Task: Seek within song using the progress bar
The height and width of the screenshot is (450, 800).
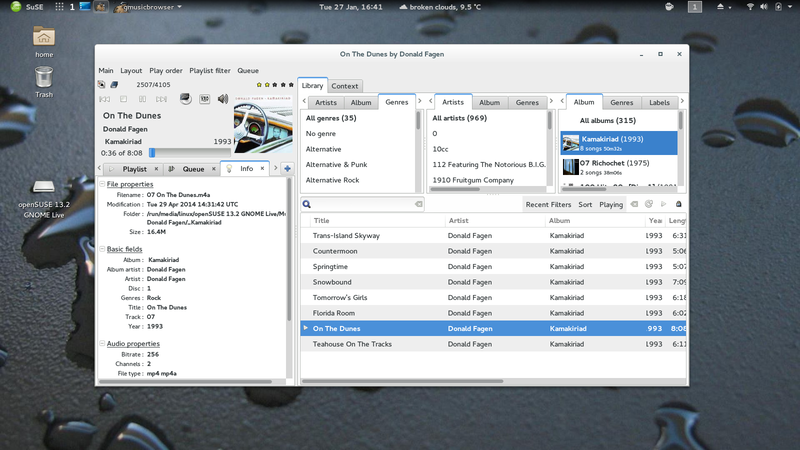Action: point(189,153)
